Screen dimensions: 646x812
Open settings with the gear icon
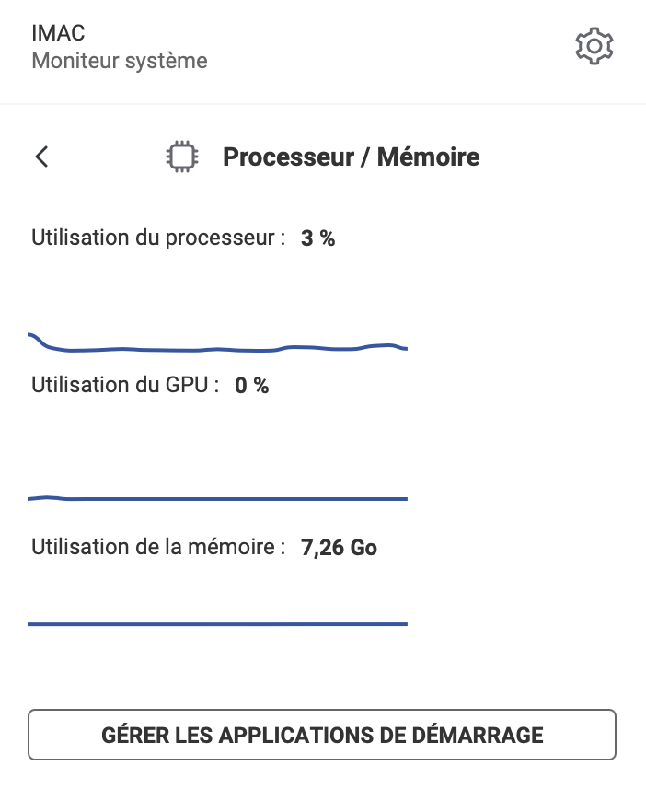click(x=594, y=46)
